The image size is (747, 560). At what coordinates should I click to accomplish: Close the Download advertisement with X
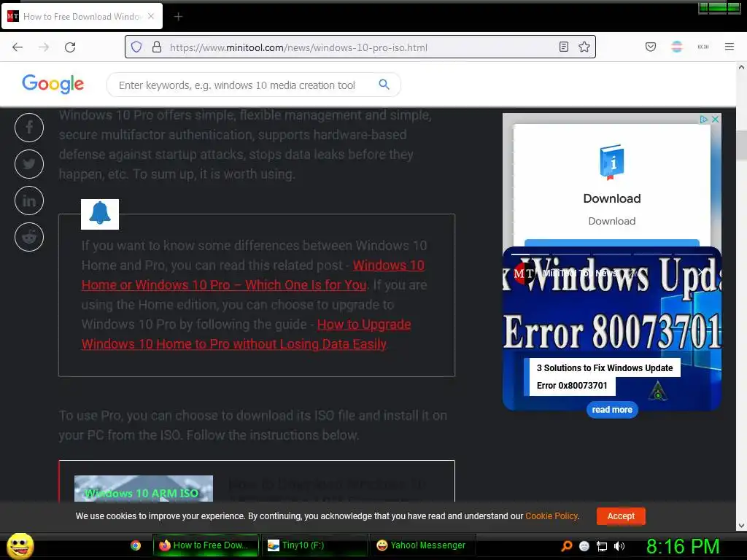click(715, 119)
